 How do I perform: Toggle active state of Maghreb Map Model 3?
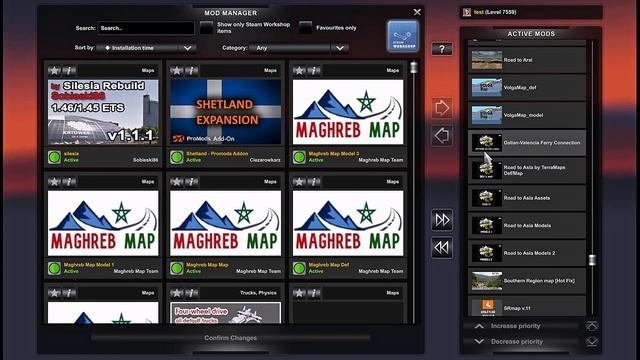299,157
